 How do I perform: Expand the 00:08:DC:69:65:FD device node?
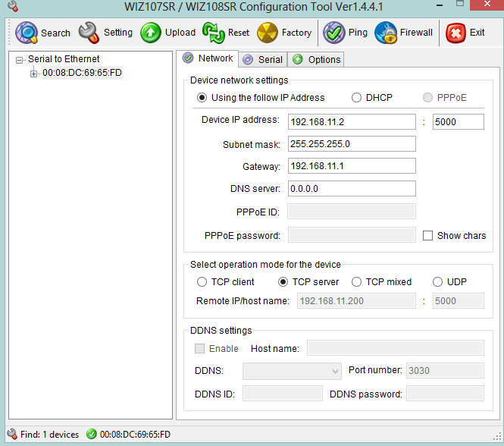pos(33,74)
